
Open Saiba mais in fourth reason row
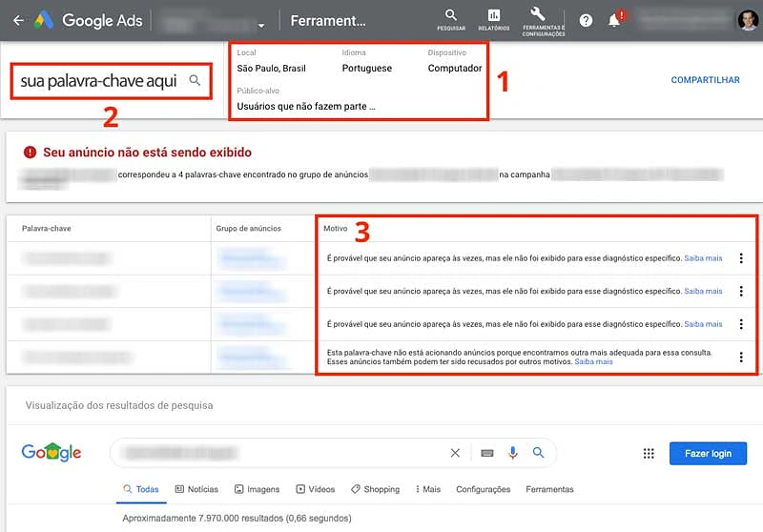click(x=593, y=361)
